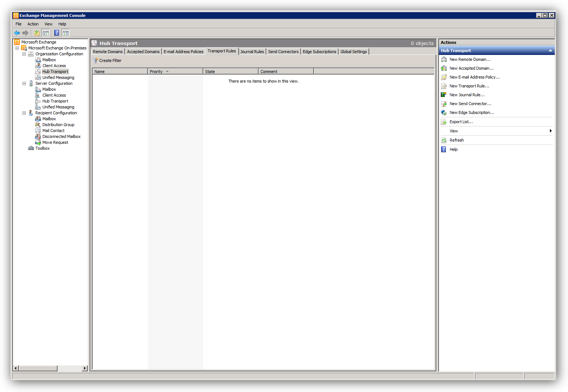The width and height of the screenshot is (568, 392).
Task: Click New Transport Rule… action link
Action: [x=469, y=86]
